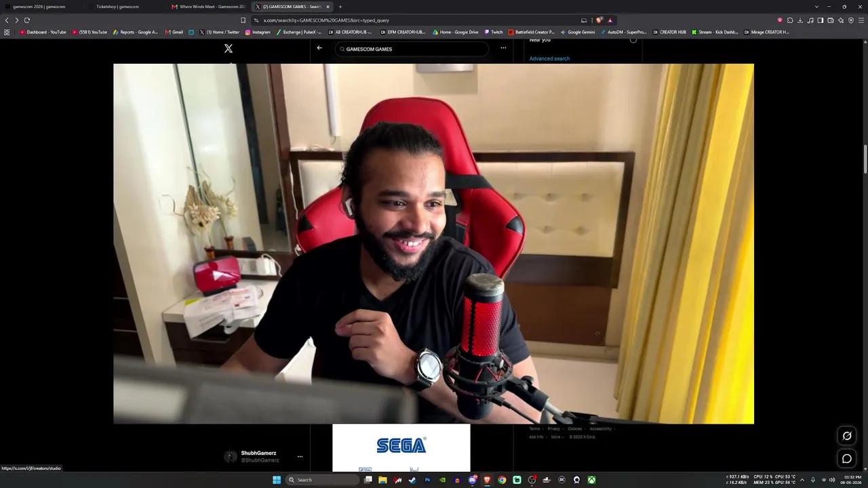The image size is (868, 488).
Task: Open the Instagram bookmark
Action: click(258, 32)
